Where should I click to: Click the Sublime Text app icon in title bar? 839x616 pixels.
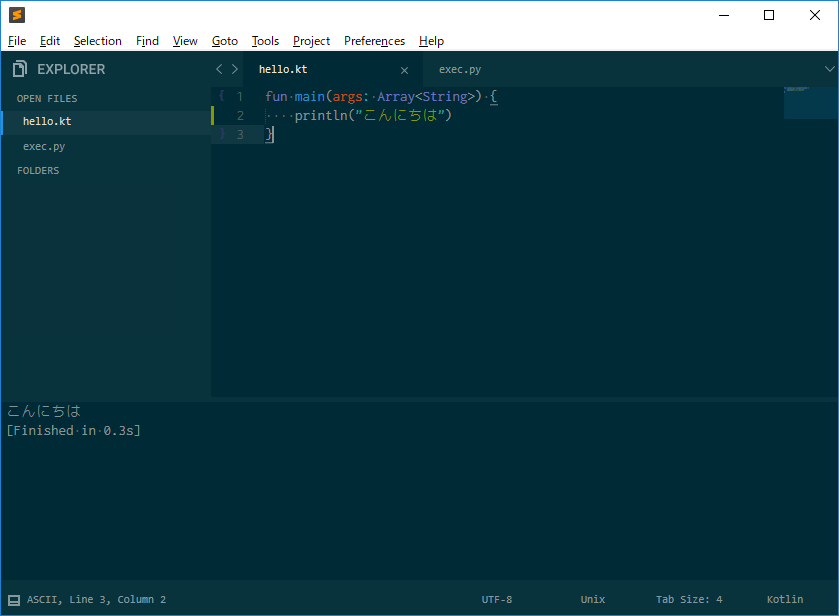pos(16,15)
